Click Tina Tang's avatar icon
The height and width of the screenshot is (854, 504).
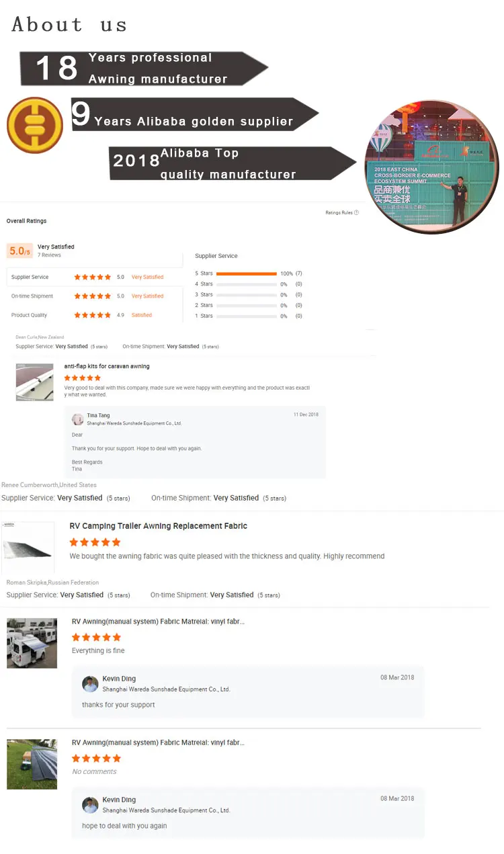pos(78,419)
